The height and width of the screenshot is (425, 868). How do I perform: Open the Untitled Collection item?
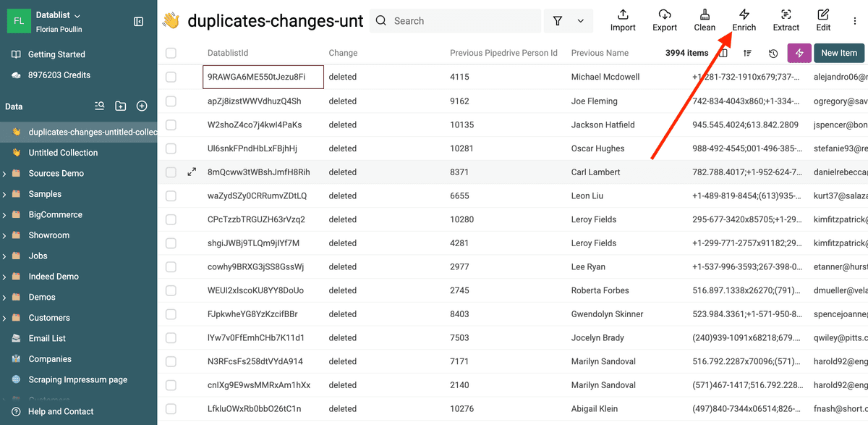click(x=63, y=153)
